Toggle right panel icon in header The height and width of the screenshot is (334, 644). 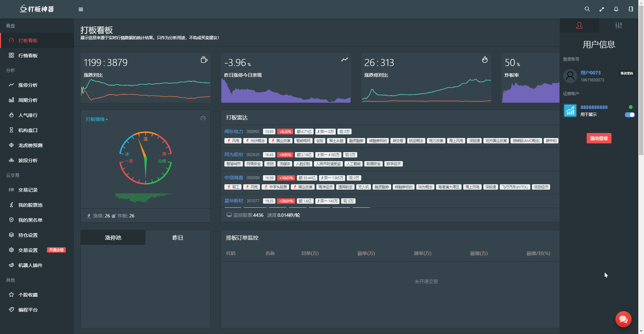click(x=631, y=9)
